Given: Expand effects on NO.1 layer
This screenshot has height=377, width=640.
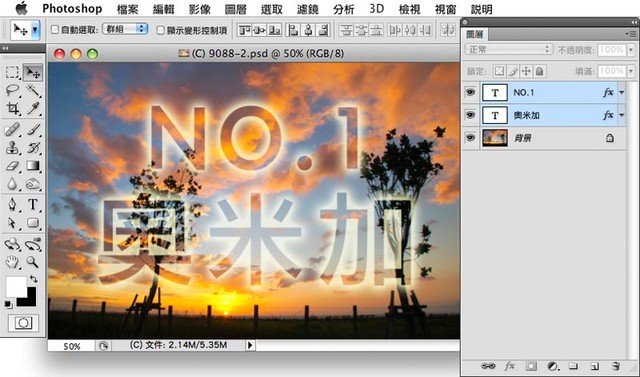Looking at the screenshot, I should [622, 93].
